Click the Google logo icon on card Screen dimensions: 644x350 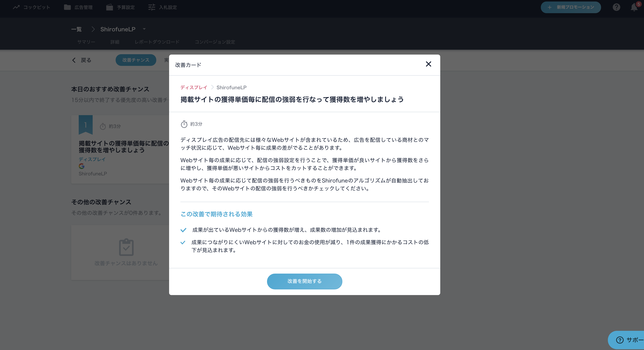tap(82, 166)
